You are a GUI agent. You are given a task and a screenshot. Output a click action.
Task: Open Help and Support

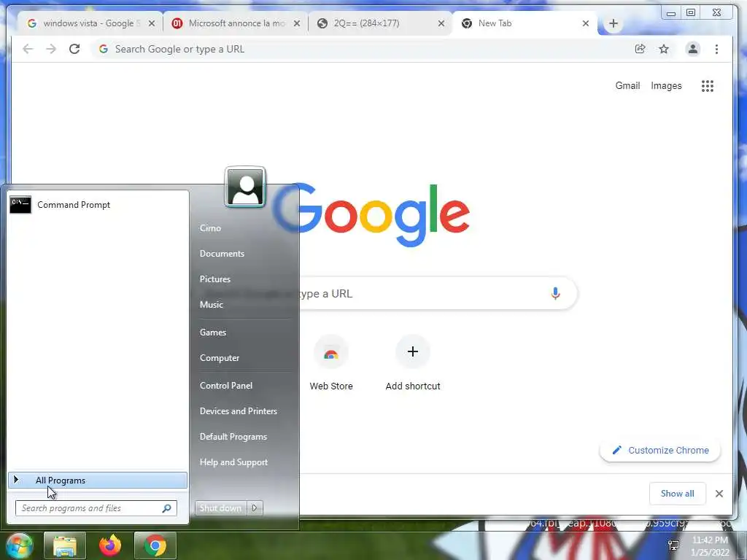pyautogui.click(x=233, y=462)
